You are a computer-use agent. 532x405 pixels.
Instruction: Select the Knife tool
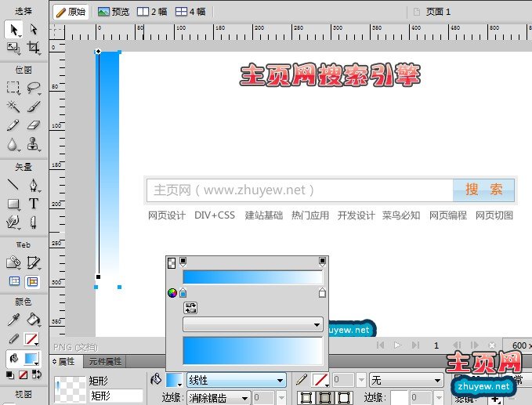click(x=33, y=222)
